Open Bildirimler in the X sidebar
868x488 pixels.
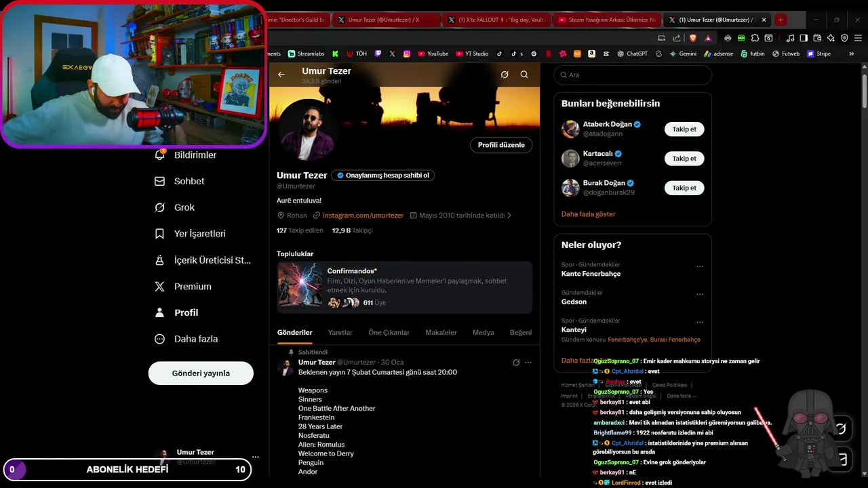point(186,155)
